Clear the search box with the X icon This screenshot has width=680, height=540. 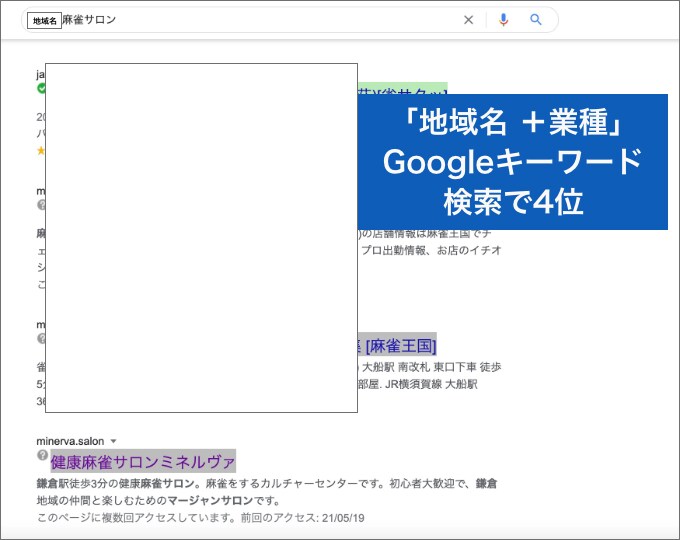tap(468, 20)
